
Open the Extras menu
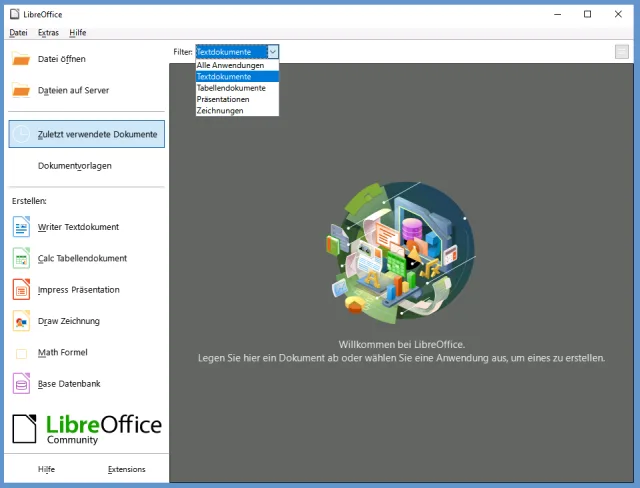48,33
